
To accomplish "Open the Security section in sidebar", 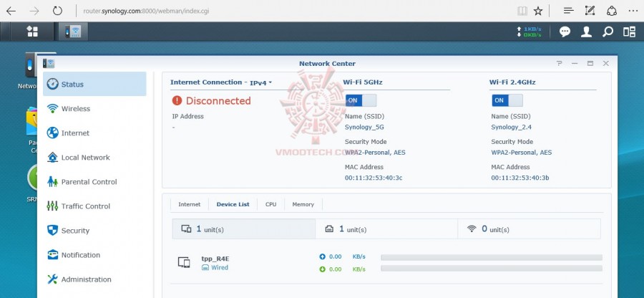I will (x=94, y=230).
